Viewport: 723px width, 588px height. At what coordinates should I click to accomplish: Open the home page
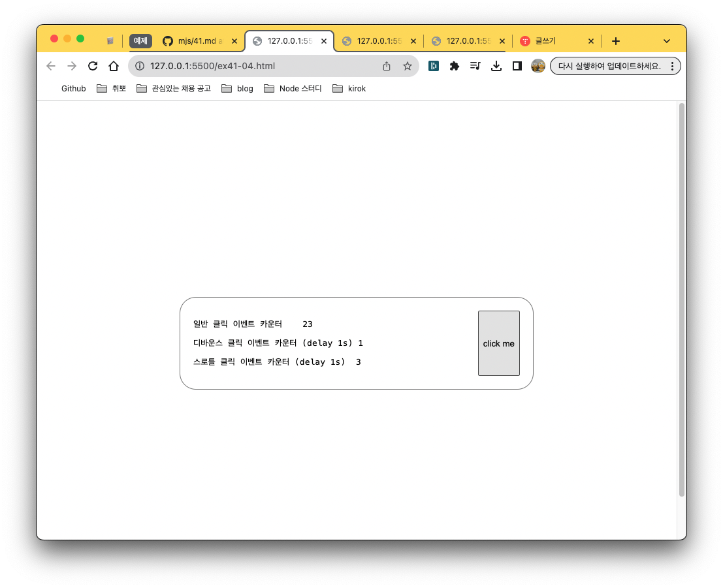pyautogui.click(x=114, y=66)
